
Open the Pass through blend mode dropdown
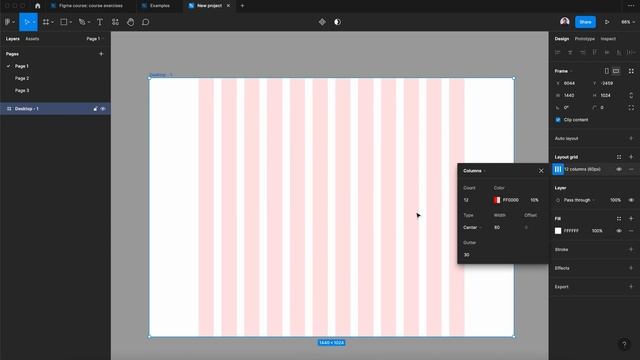[579, 200]
